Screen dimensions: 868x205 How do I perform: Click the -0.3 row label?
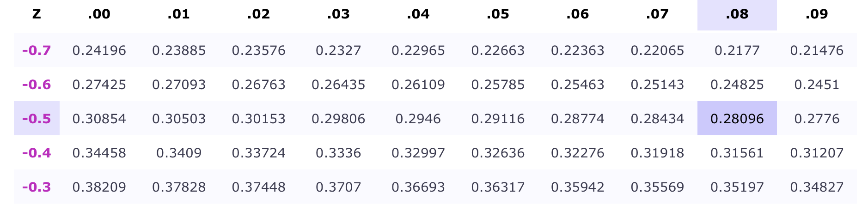pyautogui.click(x=37, y=187)
